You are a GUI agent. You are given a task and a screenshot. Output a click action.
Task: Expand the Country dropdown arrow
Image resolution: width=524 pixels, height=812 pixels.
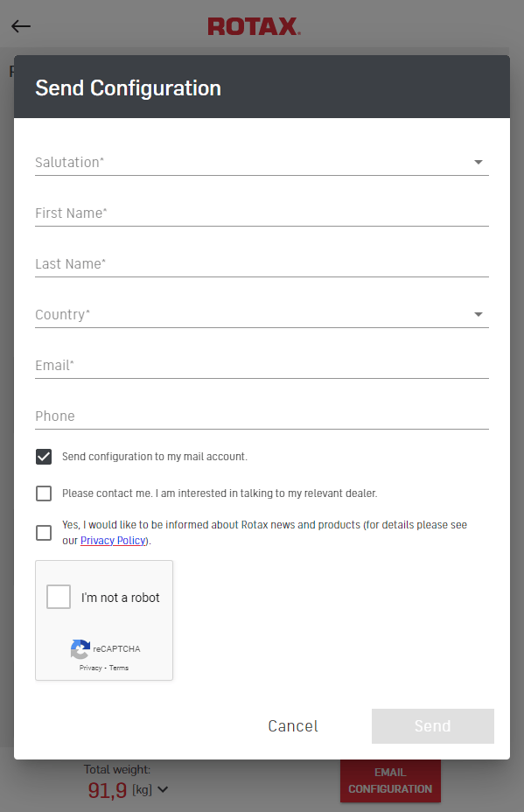click(479, 314)
